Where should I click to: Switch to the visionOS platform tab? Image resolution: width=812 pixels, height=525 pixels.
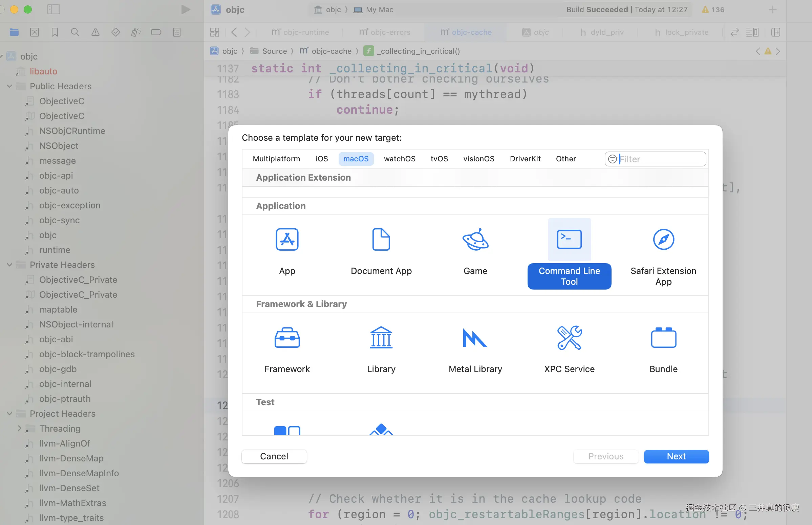coord(478,159)
